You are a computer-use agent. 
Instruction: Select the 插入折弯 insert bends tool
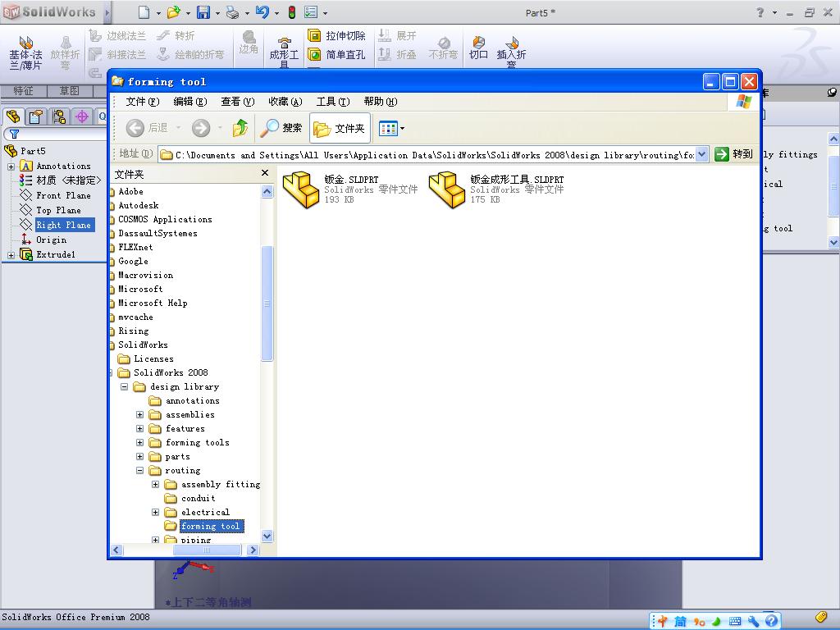[512, 52]
